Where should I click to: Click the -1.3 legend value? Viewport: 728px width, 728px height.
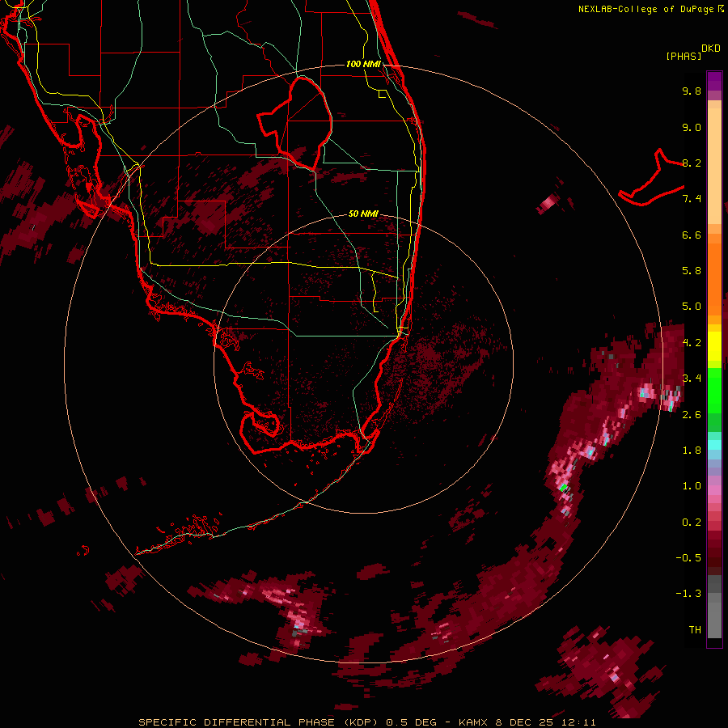coord(688,594)
